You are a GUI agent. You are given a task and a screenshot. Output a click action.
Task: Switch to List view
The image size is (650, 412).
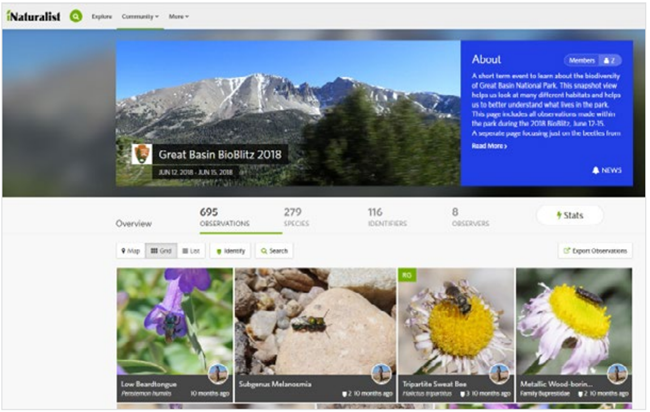click(191, 251)
